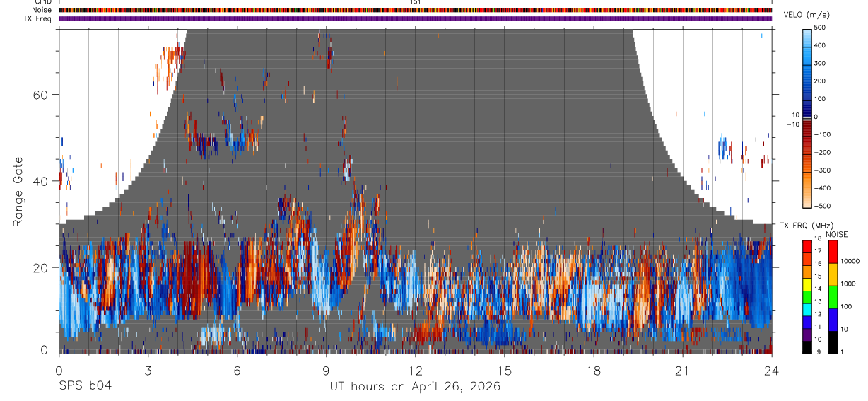Click the 12 tick on UT hours axis
This screenshot has width=868, height=401.
[x=415, y=370]
